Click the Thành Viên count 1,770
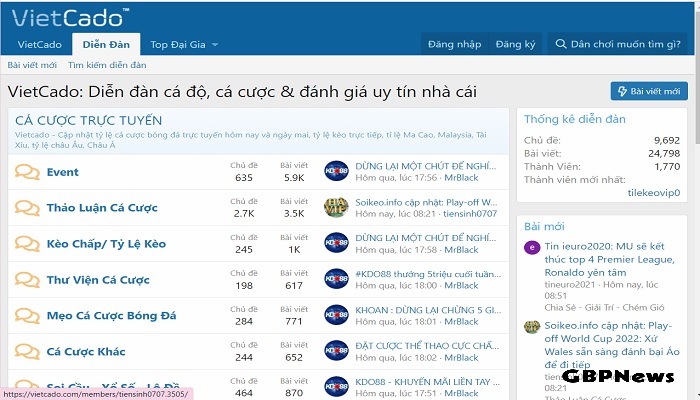 click(667, 167)
